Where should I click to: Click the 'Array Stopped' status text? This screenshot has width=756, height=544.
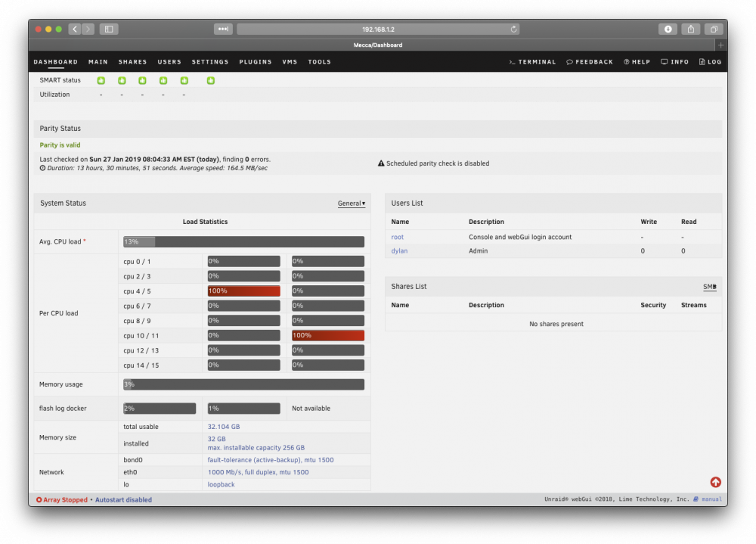point(66,499)
